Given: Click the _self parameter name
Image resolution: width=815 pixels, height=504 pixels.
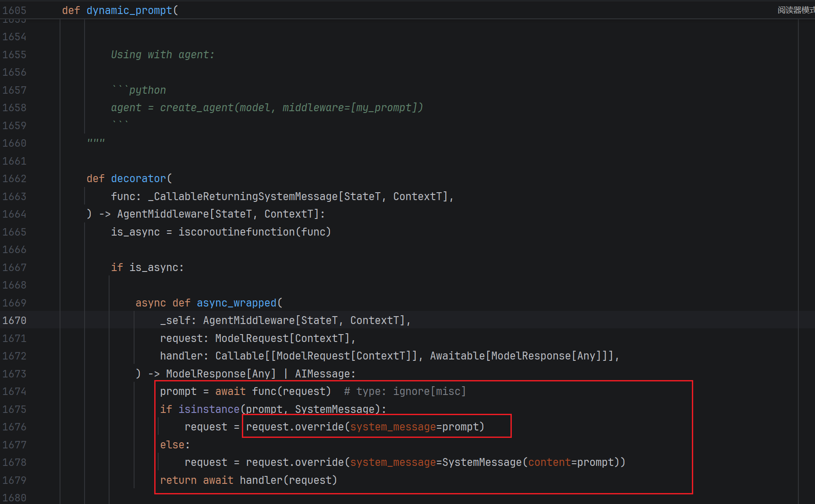Looking at the screenshot, I should (175, 321).
